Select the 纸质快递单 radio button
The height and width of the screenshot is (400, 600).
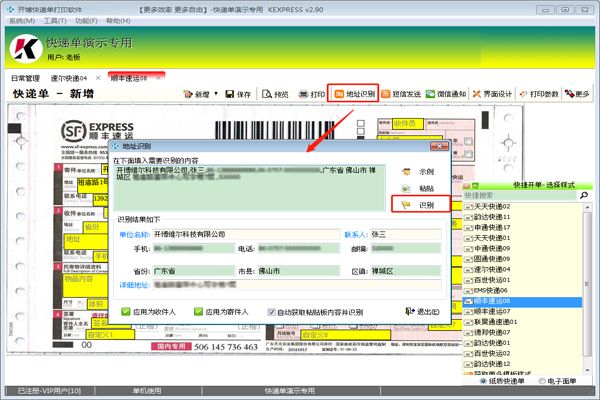pos(483,381)
